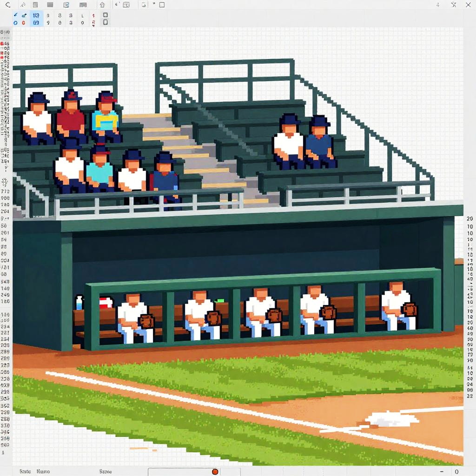Click the small gray square toolbar icon
The width and height of the screenshot is (476, 476).
[35, 5]
